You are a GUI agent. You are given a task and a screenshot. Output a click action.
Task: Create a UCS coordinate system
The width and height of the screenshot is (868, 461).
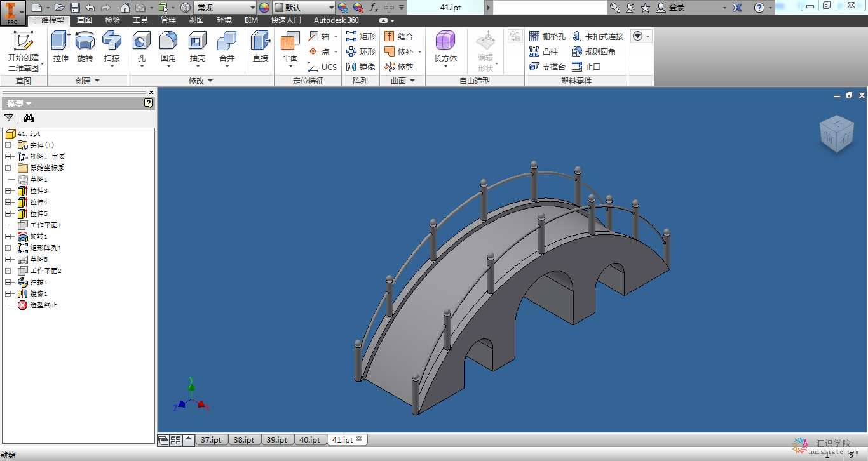pyautogui.click(x=322, y=67)
